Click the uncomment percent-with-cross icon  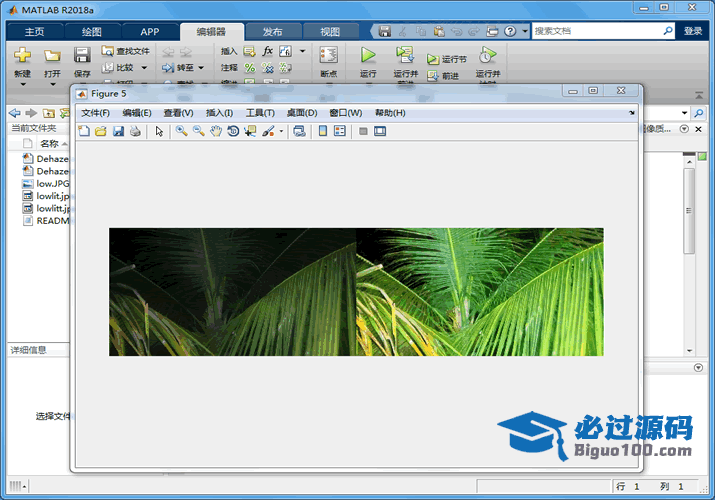[268, 68]
